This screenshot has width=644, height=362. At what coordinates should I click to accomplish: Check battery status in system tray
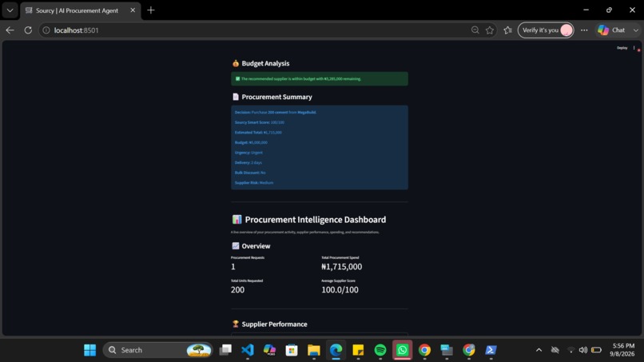[596, 350]
